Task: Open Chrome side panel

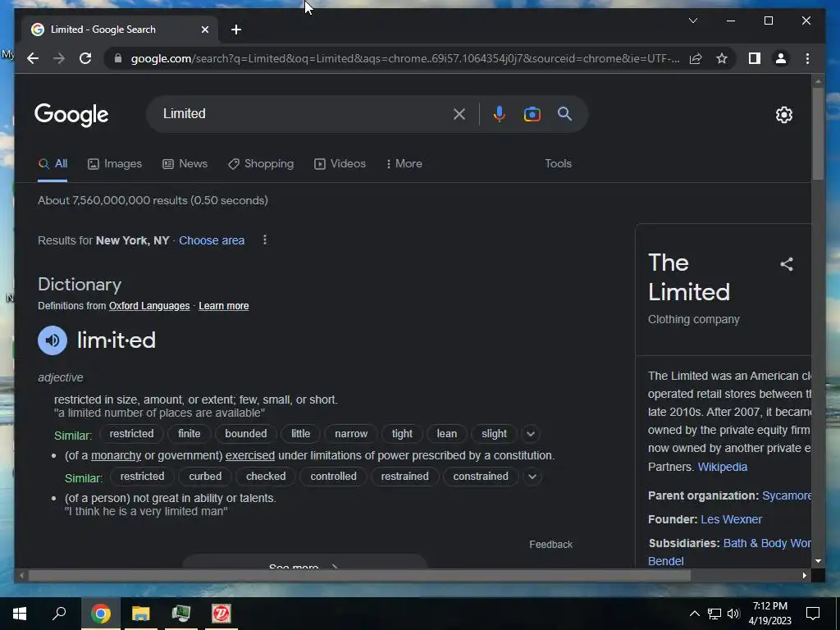Action: pyautogui.click(x=755, y=58)
